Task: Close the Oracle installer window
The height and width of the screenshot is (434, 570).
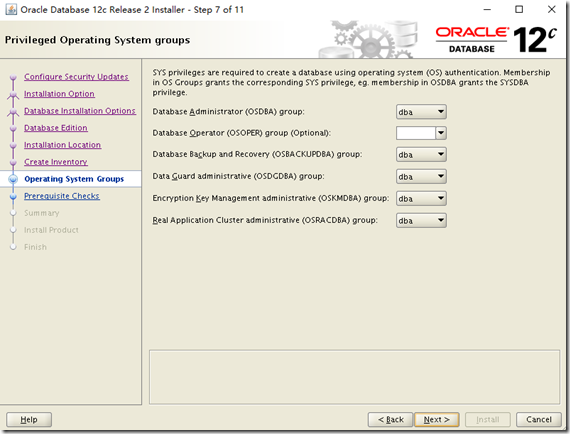Action: pyautogui.click(x=551, y=9)
